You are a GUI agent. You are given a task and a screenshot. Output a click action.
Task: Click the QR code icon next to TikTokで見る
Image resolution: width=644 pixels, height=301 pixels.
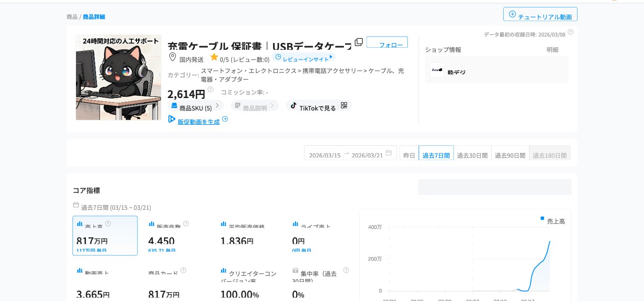coord(344,105)
